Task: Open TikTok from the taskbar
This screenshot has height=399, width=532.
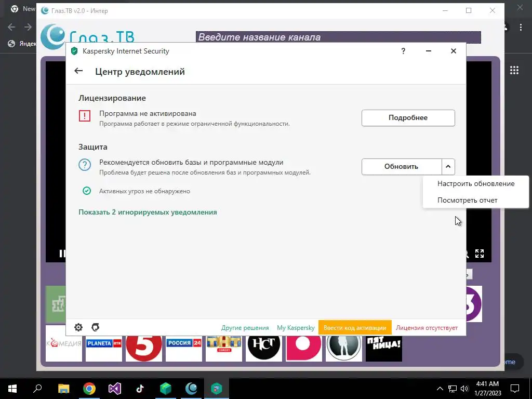Action: point(140,389)
